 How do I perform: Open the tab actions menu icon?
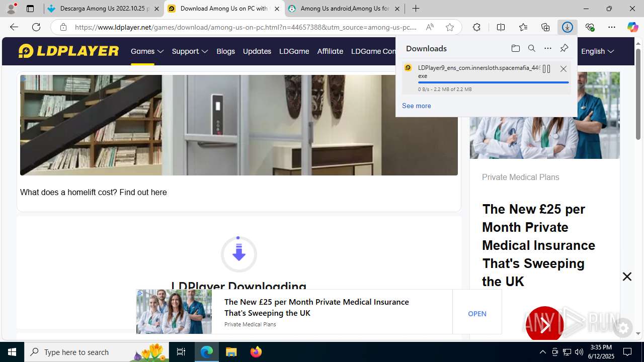pyautogui.click(x=30, y=9)
